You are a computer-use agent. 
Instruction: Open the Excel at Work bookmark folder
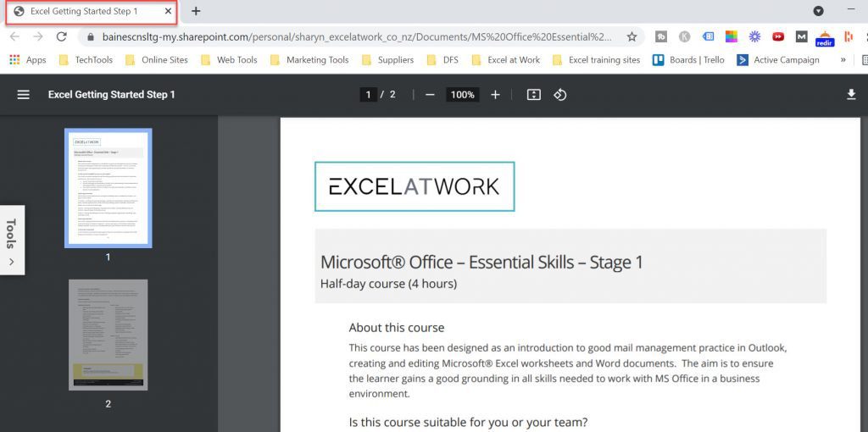coord(506,60)
